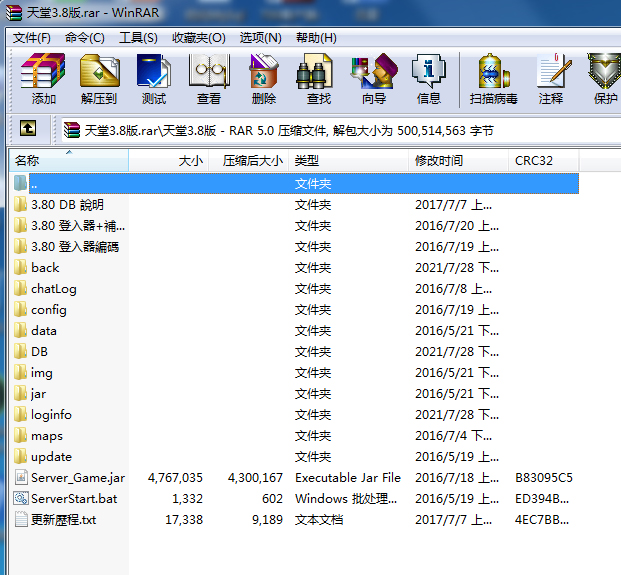Viewport: 621px width, 575px height.
Task: Sort by CRC32 column header
Action: [x=544, y=160]
